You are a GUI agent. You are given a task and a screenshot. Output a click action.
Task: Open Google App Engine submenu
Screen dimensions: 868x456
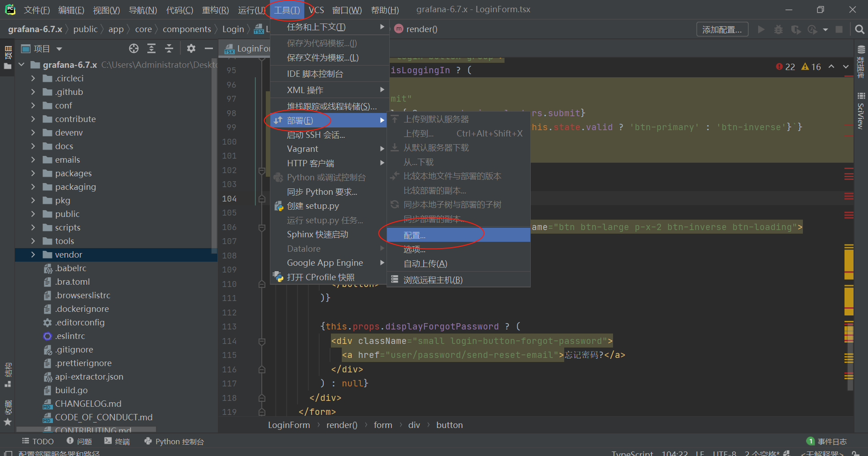point(328,263)
